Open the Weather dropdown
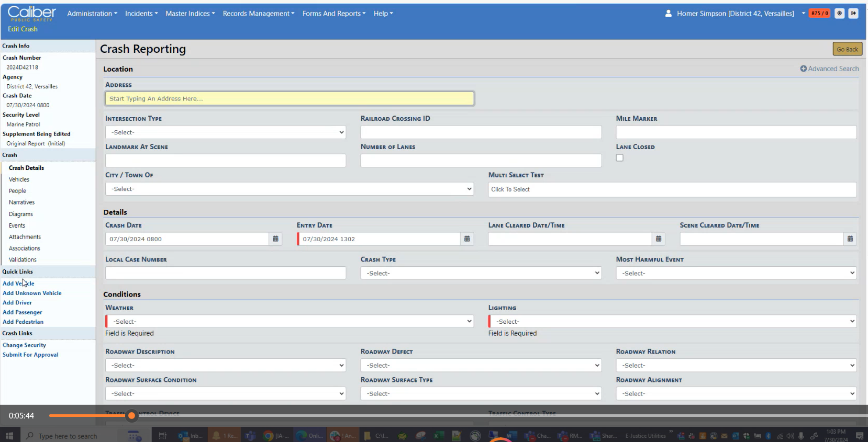868x442 pixels. click(x=290, y=322)
